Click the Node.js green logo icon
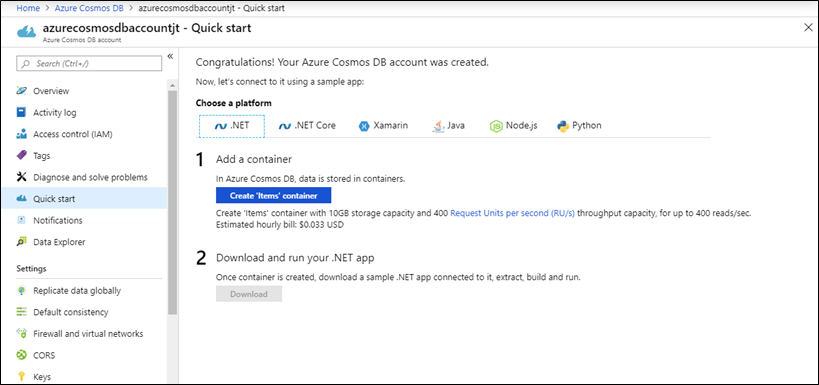The image size is (819, 385). (x=496, y=126)
